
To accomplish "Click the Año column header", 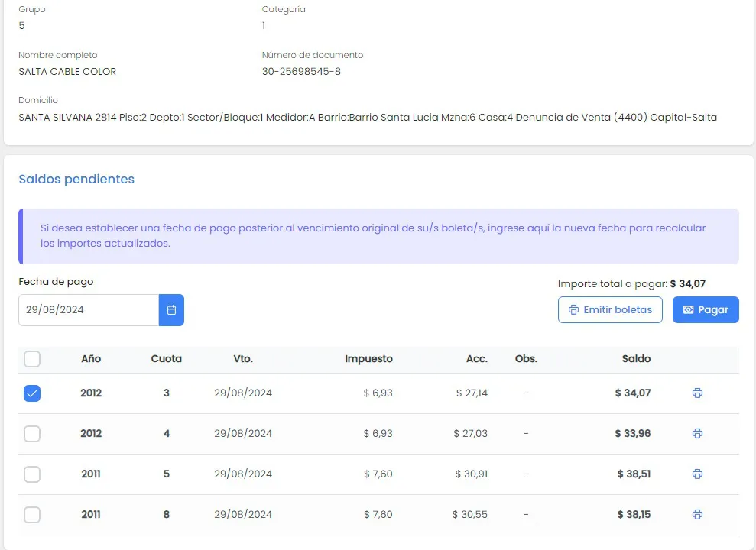I will point(91,359).
